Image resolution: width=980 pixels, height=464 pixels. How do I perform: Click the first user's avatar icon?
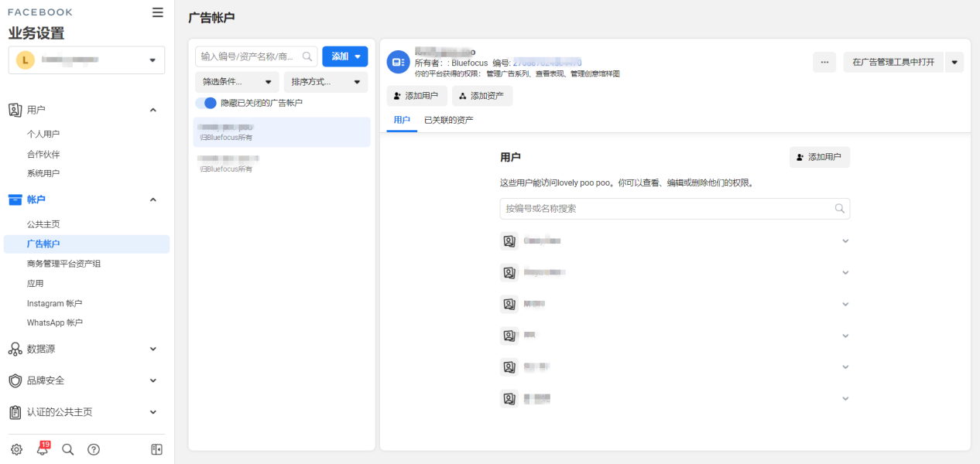509,241
